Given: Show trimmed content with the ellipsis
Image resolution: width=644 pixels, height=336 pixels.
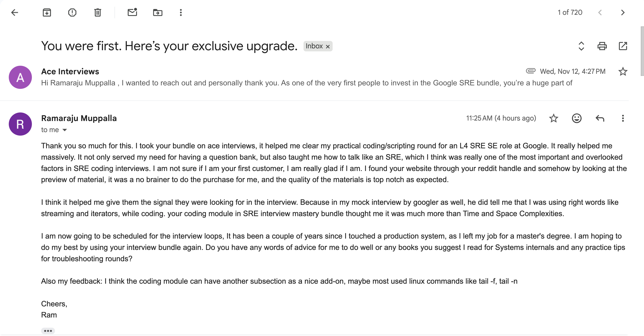Looking at the screenshot, I should [x=48, y=331].
